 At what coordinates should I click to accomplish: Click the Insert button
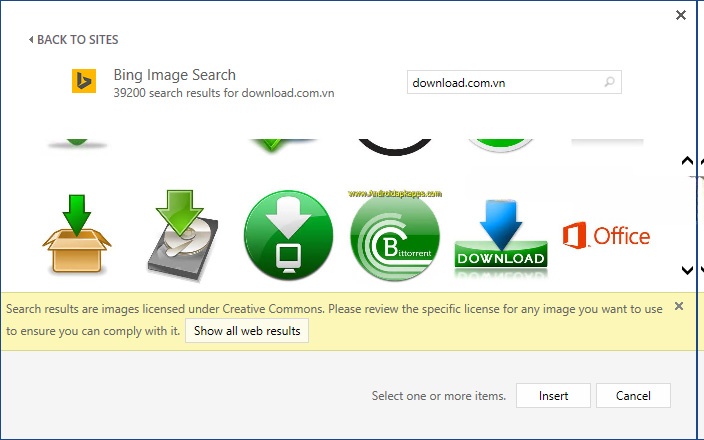point(553,396)
